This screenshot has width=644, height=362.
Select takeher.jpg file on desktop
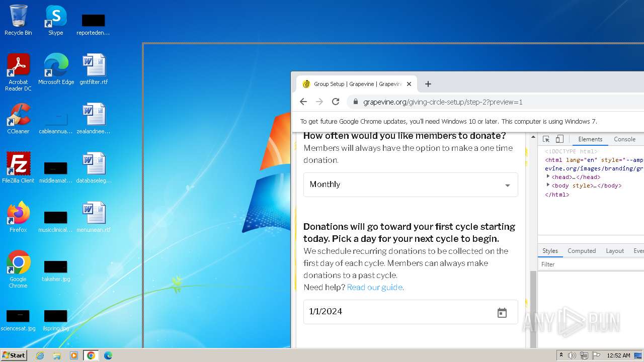[56, 271]
